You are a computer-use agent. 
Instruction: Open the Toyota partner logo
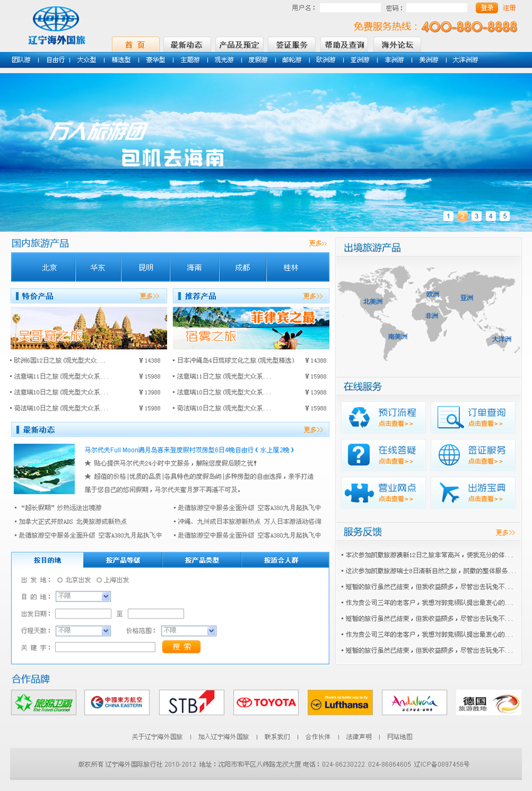point(266,703)
